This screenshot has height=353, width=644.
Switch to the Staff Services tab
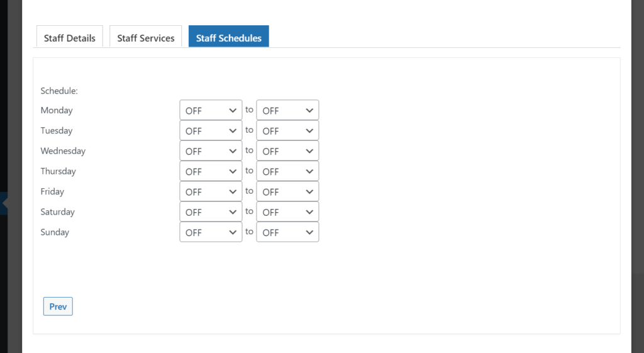(x=146, y=36)
